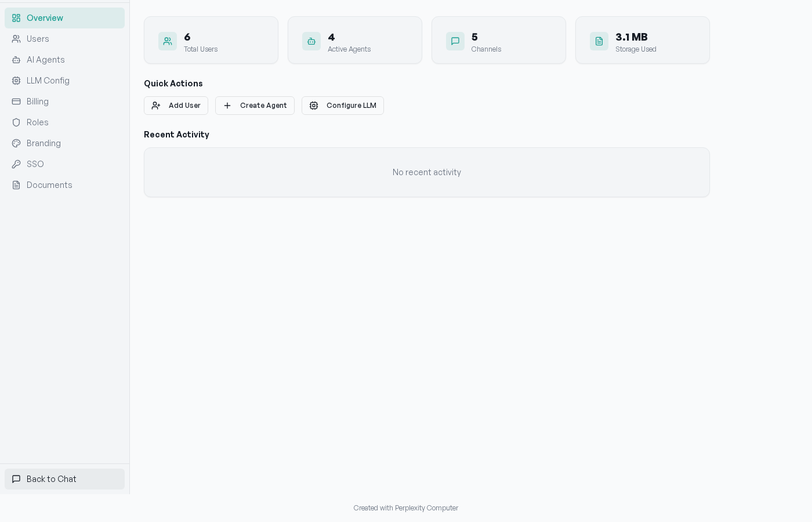This screenshot has height=522, width=812.
Task: Click the key icon next to SSO
Action: 17,164
